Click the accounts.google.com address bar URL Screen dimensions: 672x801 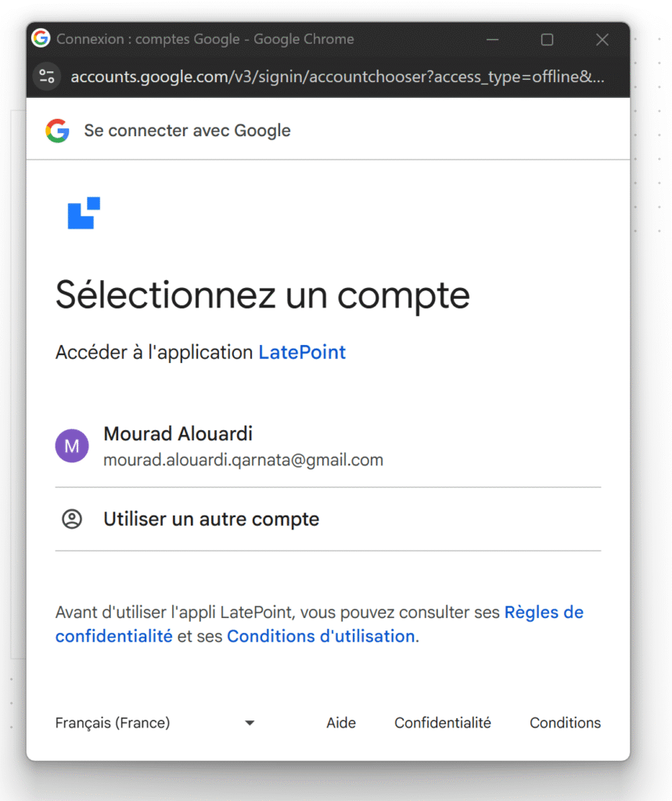(336, 77)
